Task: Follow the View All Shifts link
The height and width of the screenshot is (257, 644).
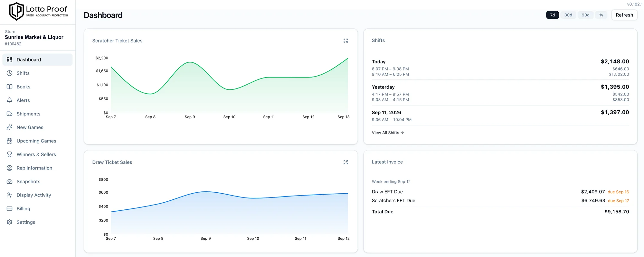Action: [388, 133]
